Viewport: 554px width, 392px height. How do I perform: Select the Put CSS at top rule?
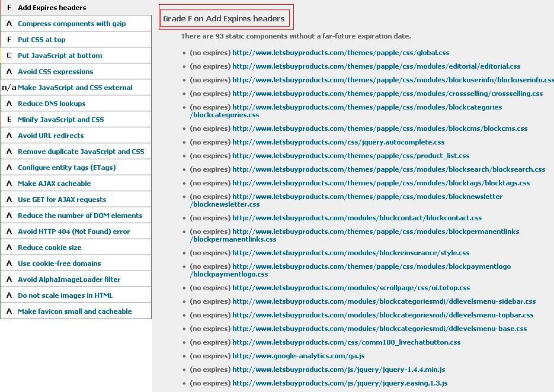click(41, 40)
